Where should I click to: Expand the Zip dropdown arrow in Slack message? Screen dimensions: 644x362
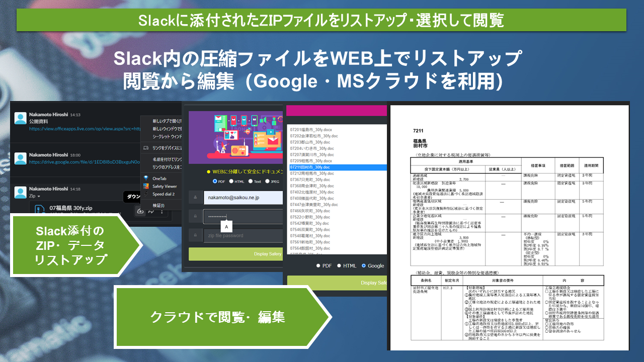[39, 197]
